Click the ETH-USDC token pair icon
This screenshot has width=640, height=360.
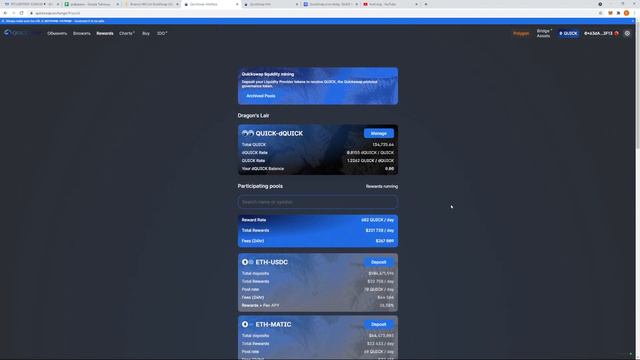[247, 262]
